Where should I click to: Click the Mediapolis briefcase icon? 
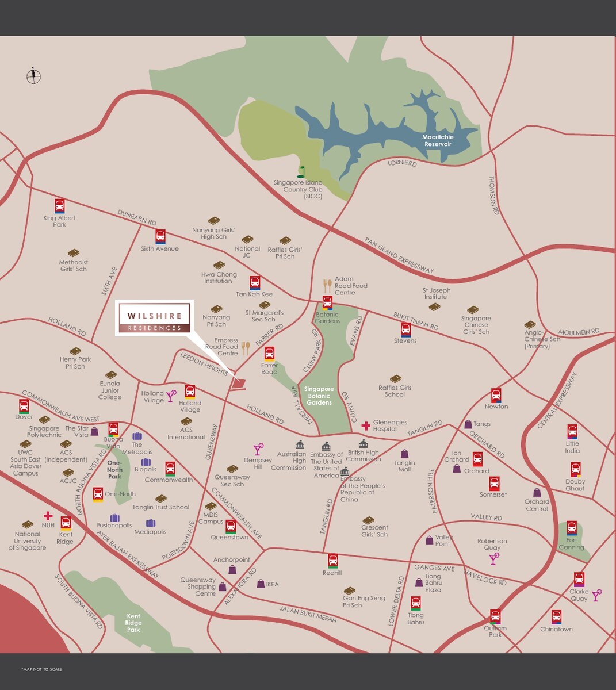[150, 523]
